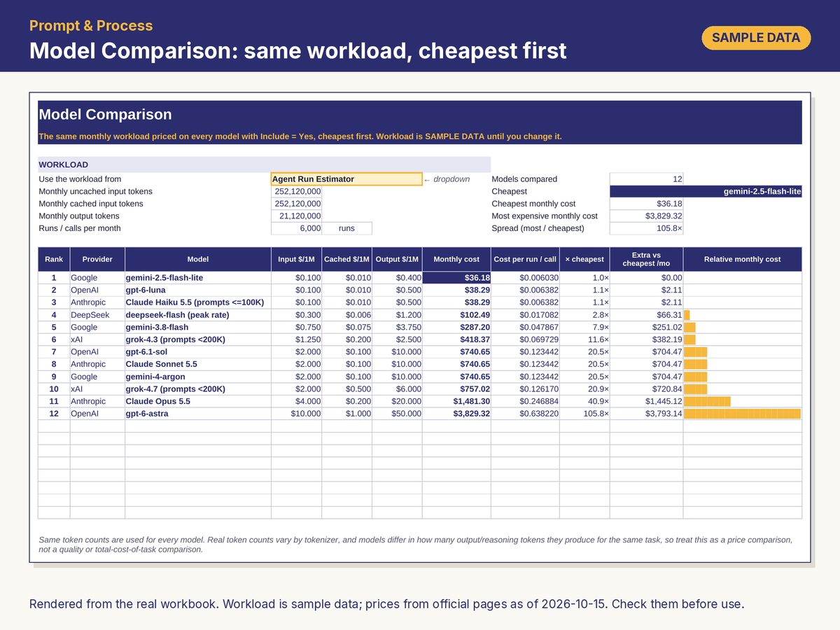Click the 40.9× multiplier for Claude Opus 5.5
Viewport: 840px width, 630px height.
pyautogui.click(x=584, y=402)
